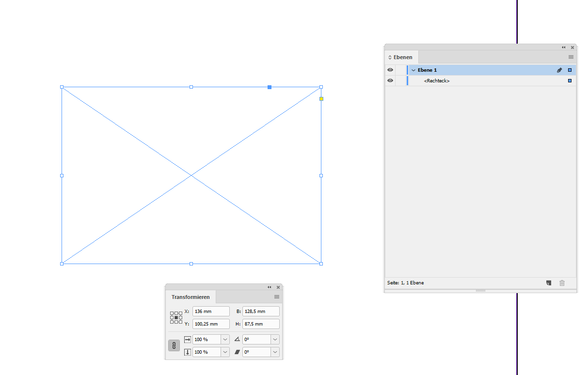Select the center reference point in locator
This screenshot has width=588, height=375.
pyautogui.click(x=176, y=317)
